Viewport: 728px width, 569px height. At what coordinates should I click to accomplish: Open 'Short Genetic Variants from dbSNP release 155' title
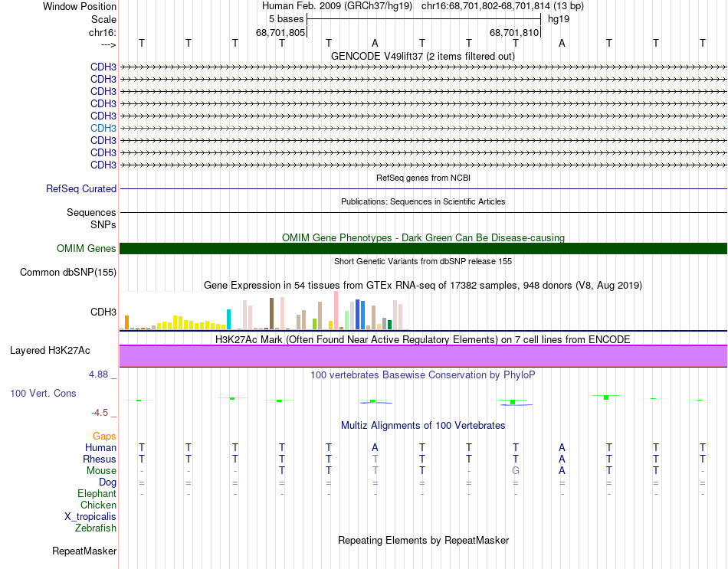(423, 261)
